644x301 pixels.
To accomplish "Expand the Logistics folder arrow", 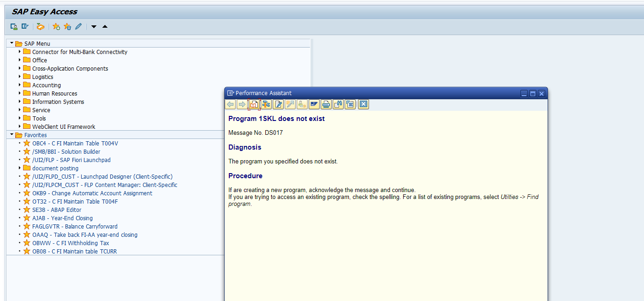I will [x=20, y=77].
